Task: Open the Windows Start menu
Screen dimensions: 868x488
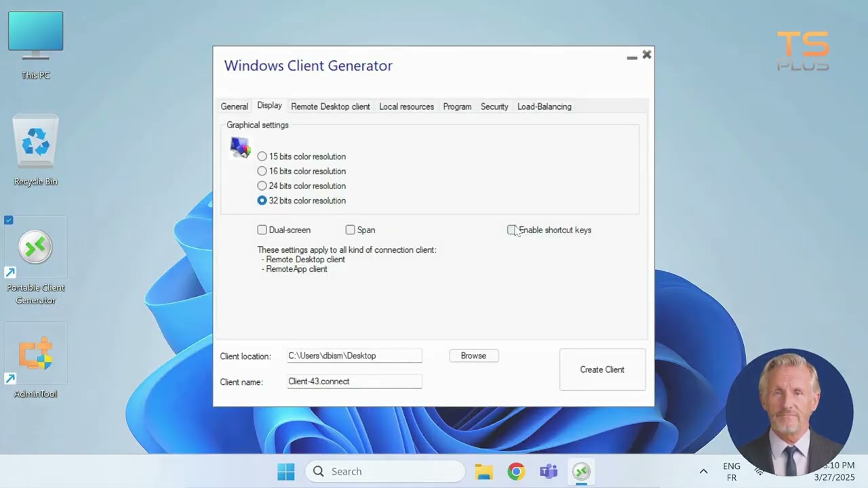Action: click(286, 472)
